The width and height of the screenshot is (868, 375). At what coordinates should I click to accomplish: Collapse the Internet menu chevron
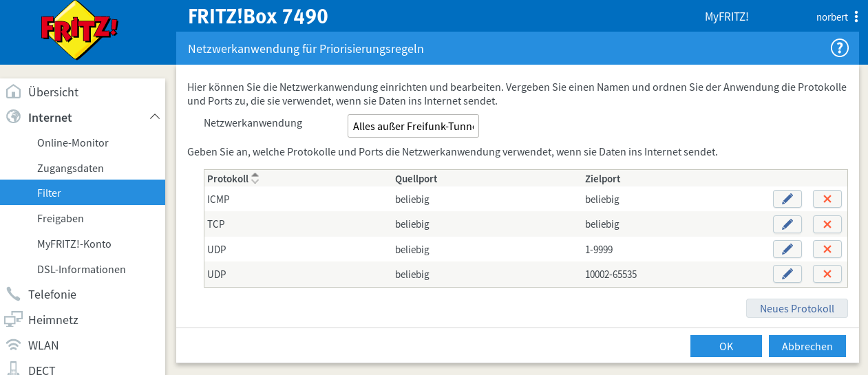pos(155,117)
